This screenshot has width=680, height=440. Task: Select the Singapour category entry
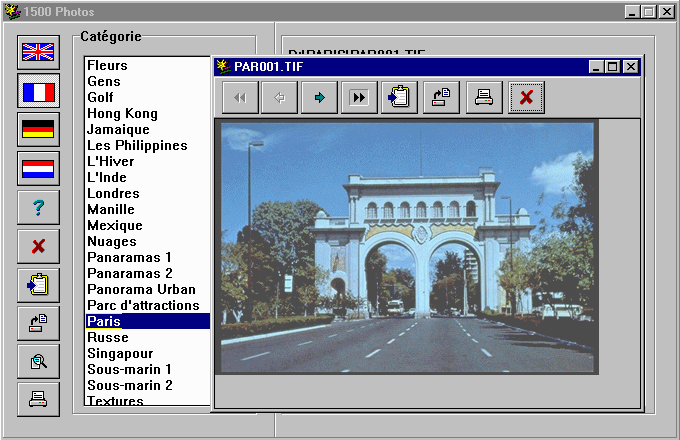[x=120, y=353]
